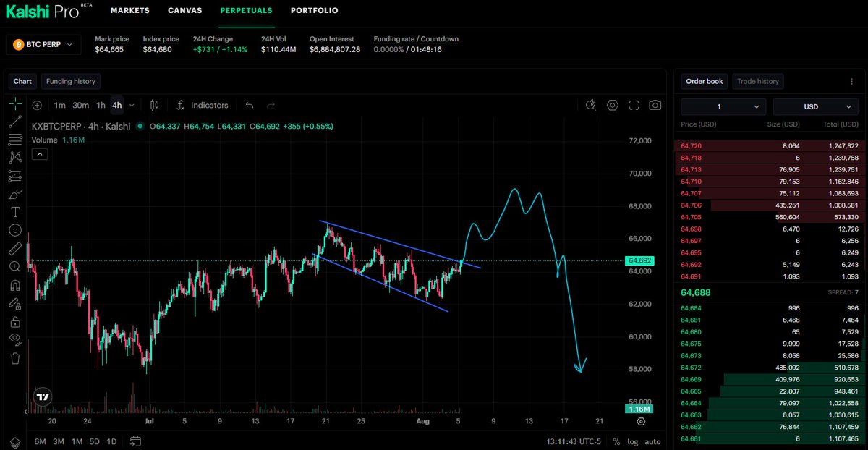Open the Fibonacci retracement tools
Viewport: 868px width, 450px height.
pos(15,140)
